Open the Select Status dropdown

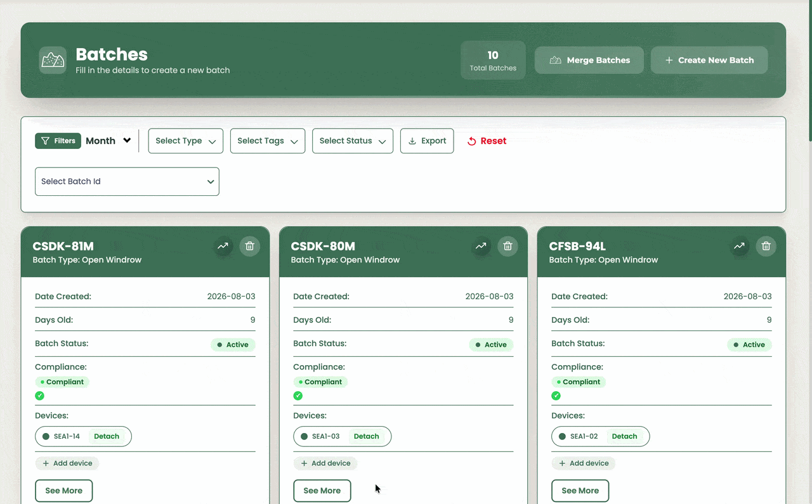353,141
